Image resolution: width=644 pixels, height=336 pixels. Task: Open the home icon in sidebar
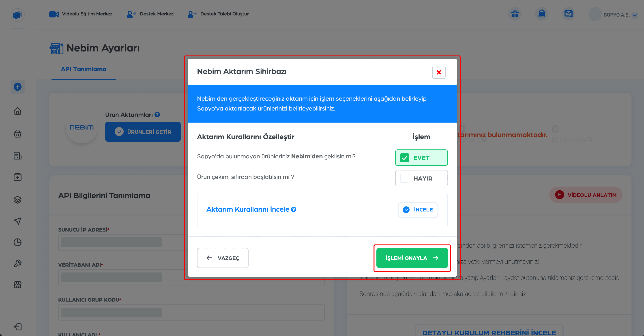pos(17,111)
